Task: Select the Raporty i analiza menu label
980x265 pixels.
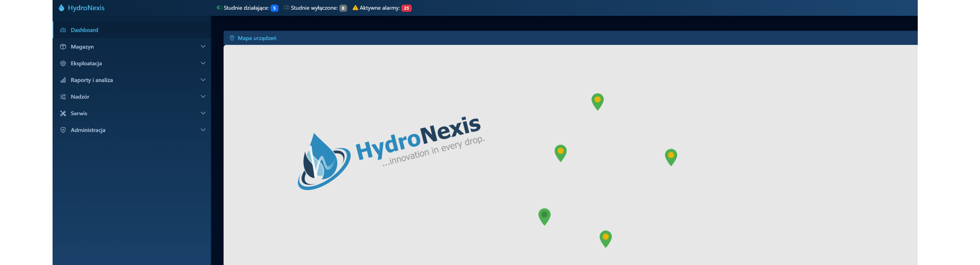Action: click(92, 80)
